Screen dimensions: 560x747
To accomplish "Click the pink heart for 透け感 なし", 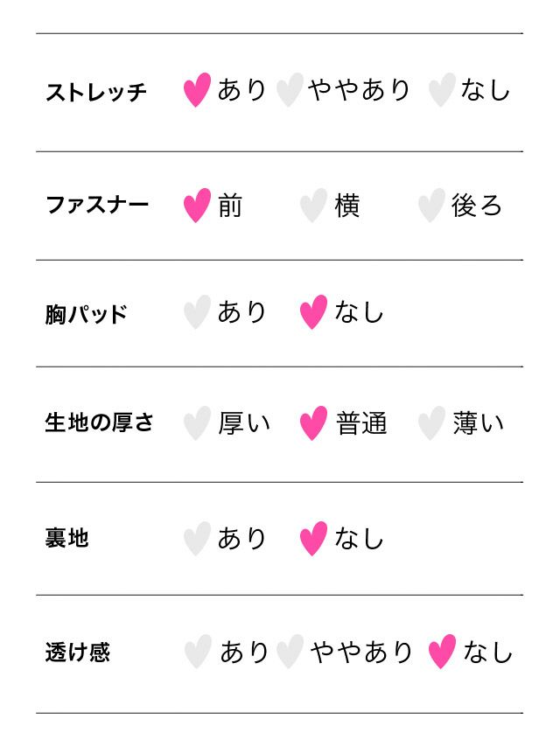I will pyautogui.click(x=442, y=652).
